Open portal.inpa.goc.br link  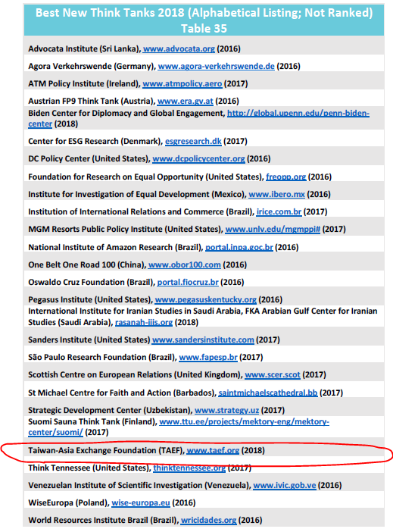click(x=239, y=247)
